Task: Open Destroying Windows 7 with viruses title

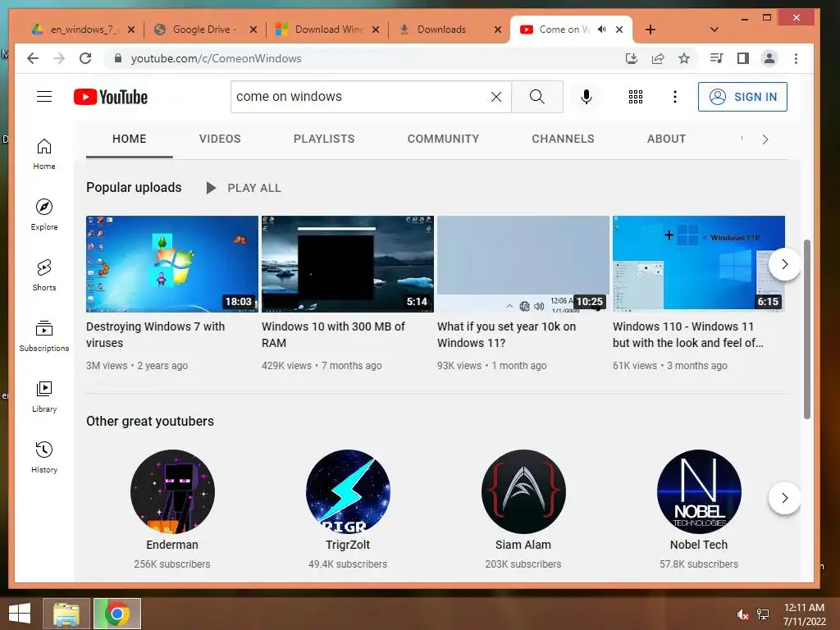Action: [155, 335]
